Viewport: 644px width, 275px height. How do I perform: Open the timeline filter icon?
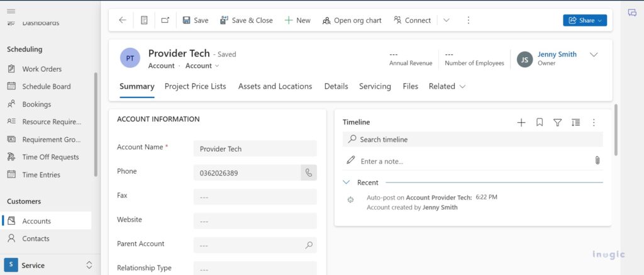click(x=557, y=123)
